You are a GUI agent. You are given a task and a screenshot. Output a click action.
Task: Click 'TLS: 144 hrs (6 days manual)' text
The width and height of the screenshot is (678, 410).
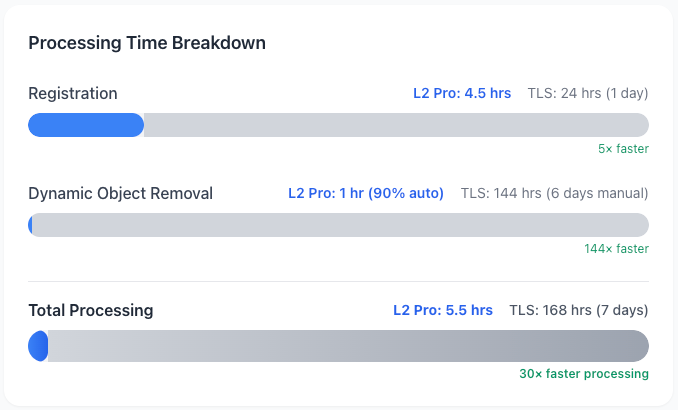click(554, 193)
